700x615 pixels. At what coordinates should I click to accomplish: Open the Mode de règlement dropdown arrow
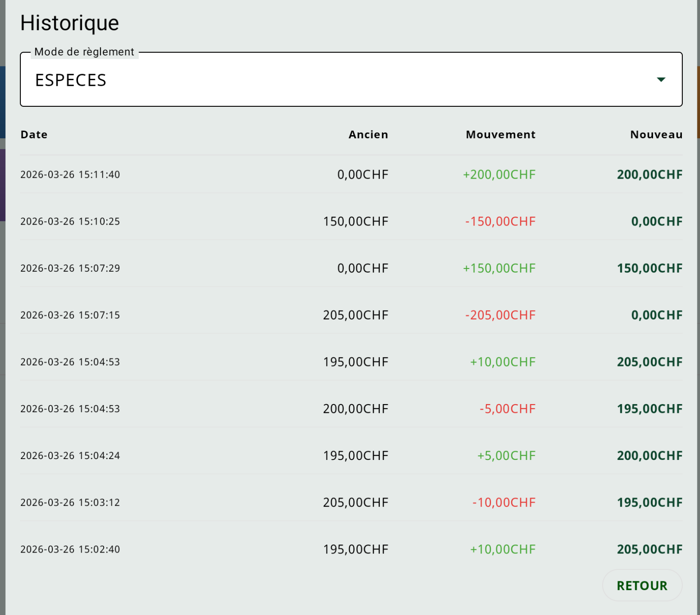point(661,80)
